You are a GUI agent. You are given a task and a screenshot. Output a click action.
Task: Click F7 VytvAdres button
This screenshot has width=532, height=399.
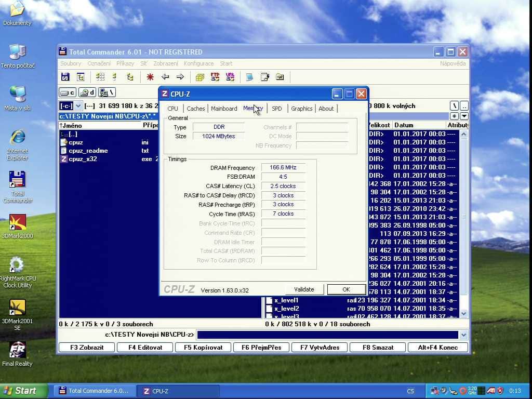point(320,348)
